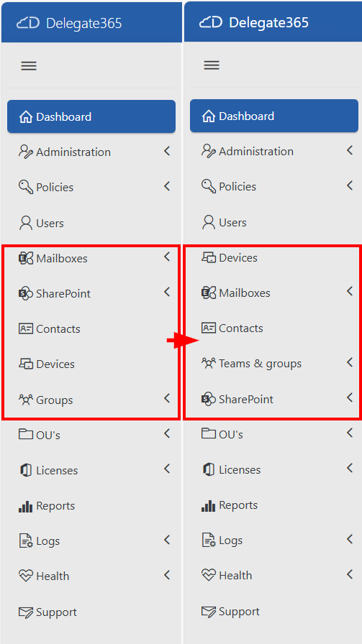The height and width of the screenshot is (644, 362).
Task: Expand the Groups submenu chevron
Action: click(167, 398)
